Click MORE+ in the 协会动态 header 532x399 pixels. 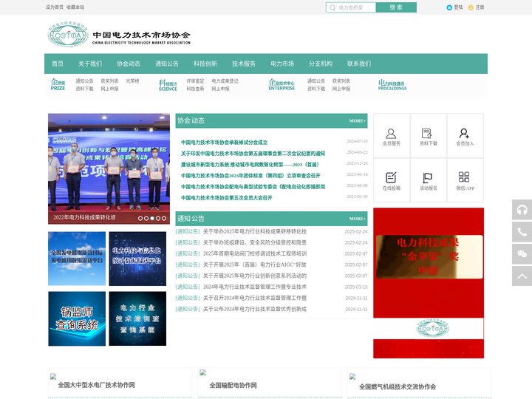coord(358,120)
